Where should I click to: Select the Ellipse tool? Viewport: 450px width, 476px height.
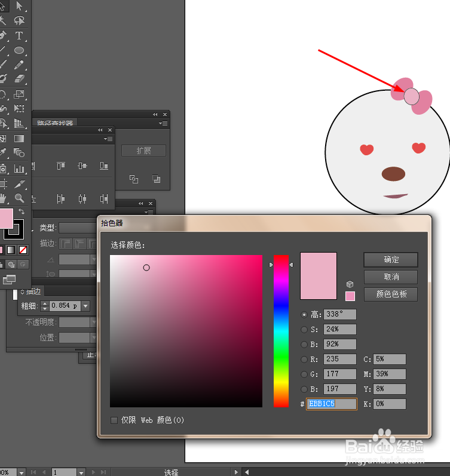(x=19, y=50)
